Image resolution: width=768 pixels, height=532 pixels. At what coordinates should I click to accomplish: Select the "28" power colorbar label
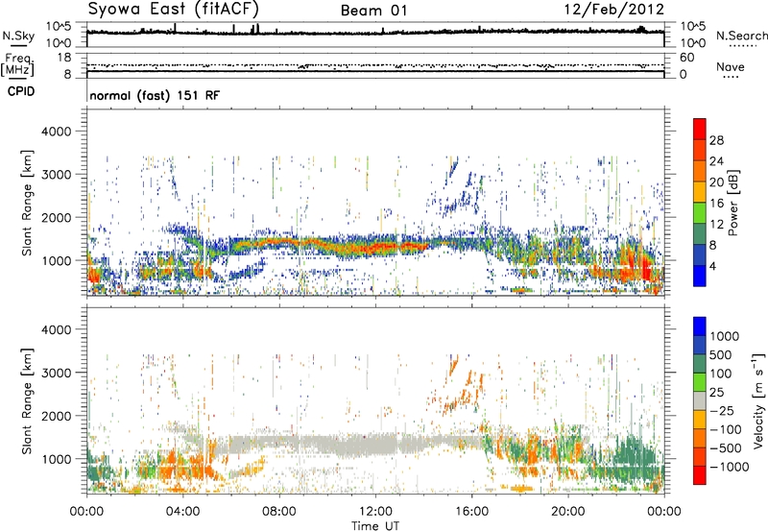[716, 140]
